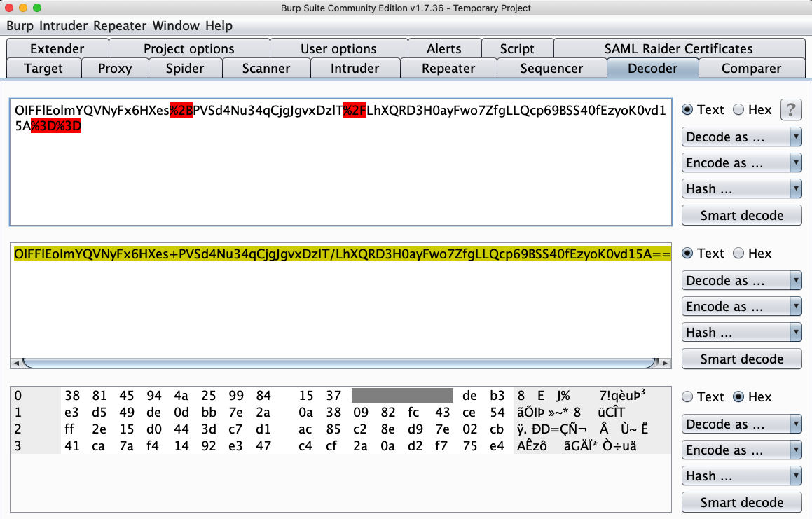812x519 pixels.
Task: Open the Burp menu
Action: coord(20,26)
